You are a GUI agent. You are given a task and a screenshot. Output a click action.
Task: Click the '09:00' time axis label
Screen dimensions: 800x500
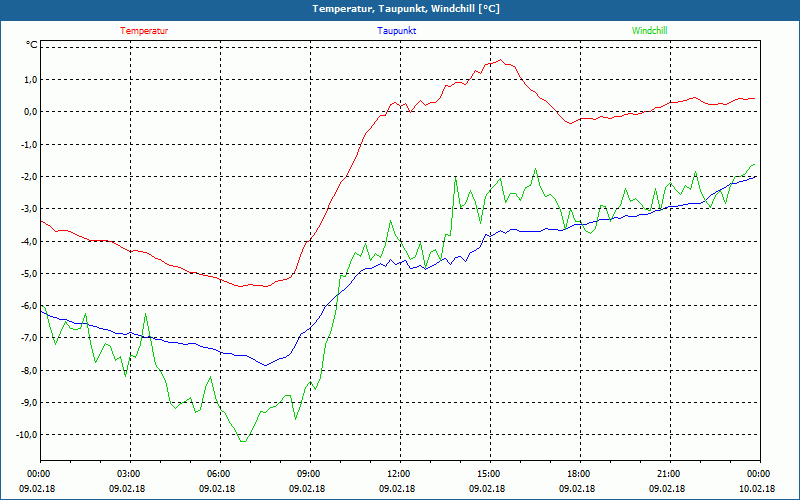tap(307, 474)
